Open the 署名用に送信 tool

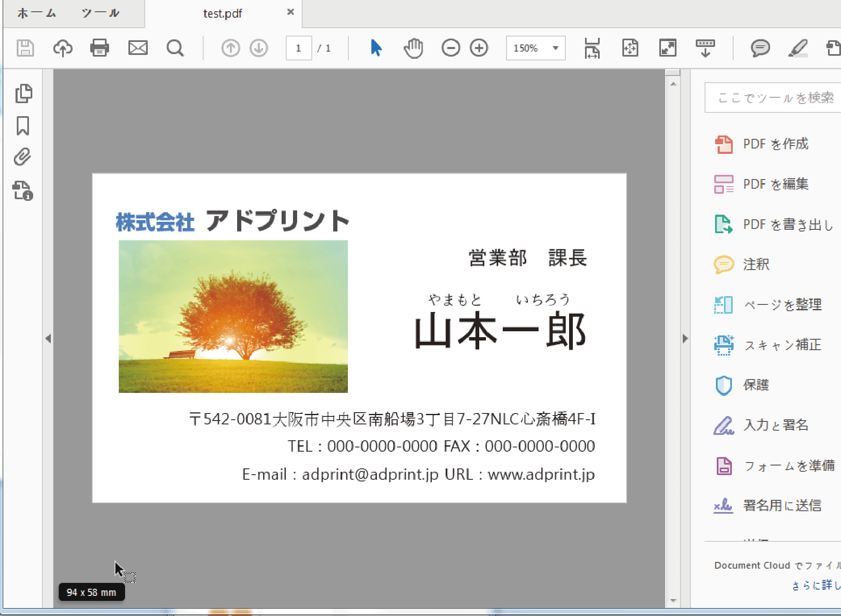[x=768, y=505]
